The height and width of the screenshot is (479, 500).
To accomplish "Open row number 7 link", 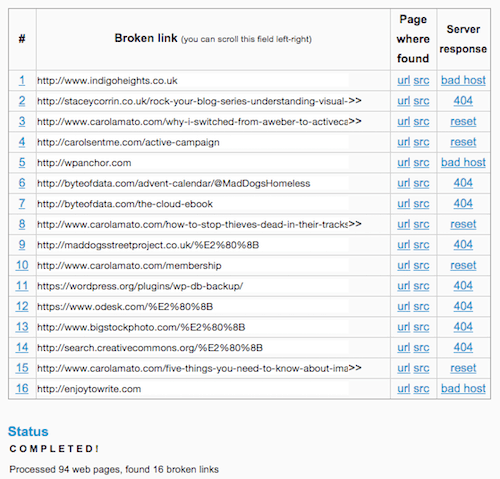I will (22, 204).
